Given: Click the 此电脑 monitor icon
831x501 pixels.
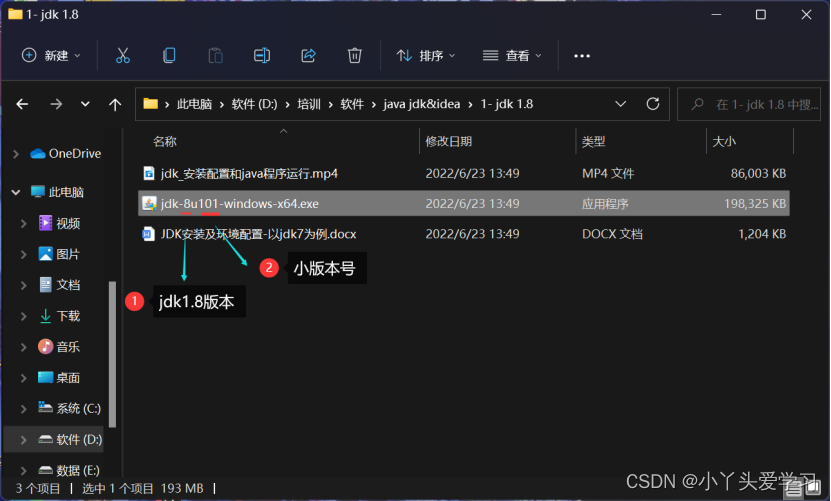Looking at the screenshot, I should tap(38, 192).
